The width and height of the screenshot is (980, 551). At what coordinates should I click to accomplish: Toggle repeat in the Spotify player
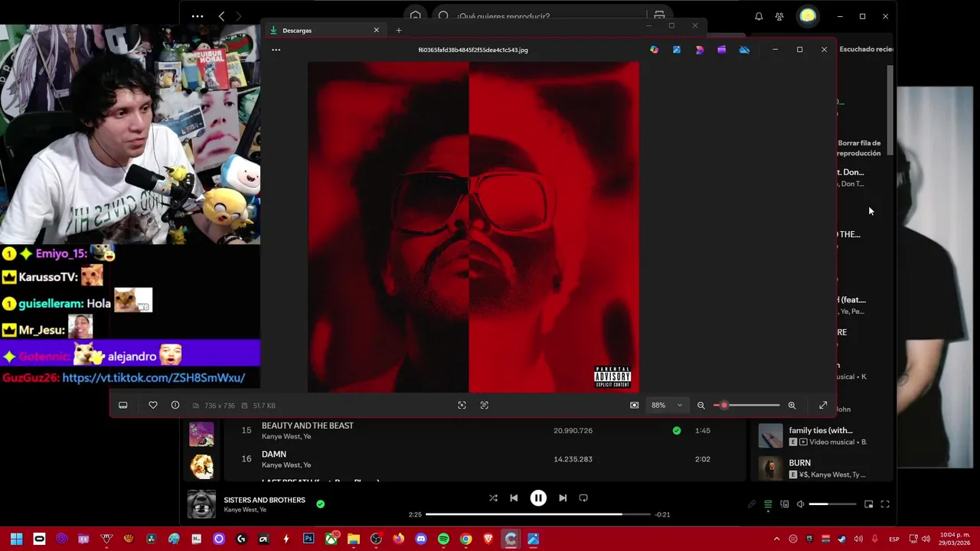click(583, 498)
